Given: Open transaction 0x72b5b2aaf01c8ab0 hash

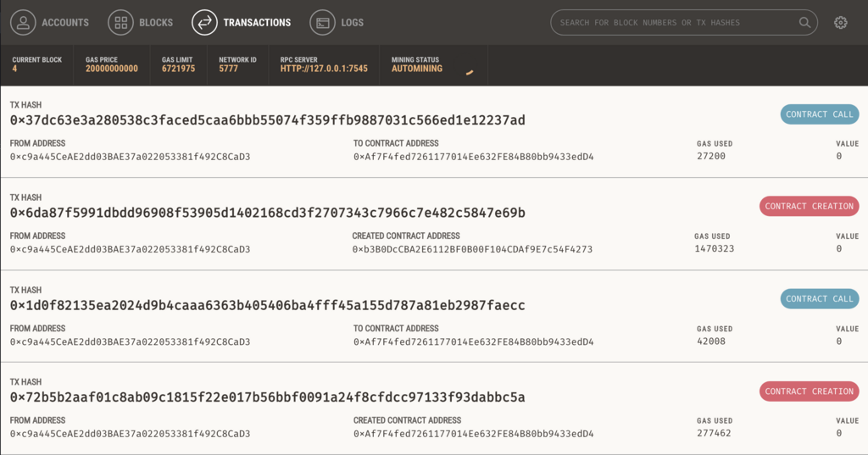Looking at the screenshot, I should pos(267,397).
